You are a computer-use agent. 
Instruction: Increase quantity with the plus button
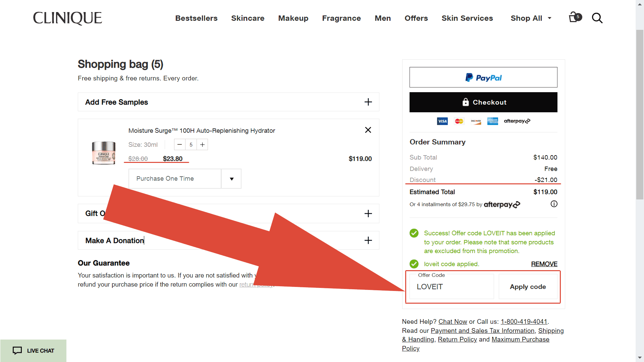[202, 144]
